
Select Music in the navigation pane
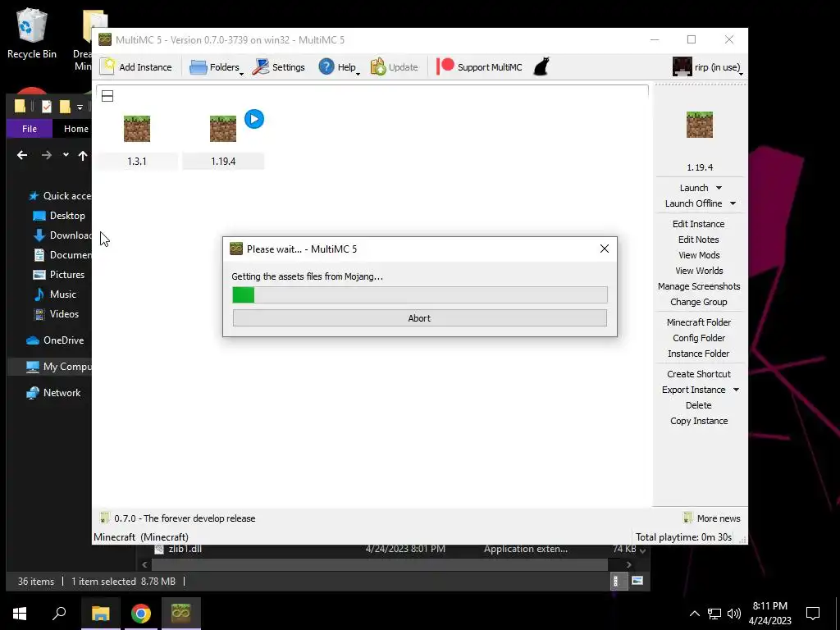point(55,294)
